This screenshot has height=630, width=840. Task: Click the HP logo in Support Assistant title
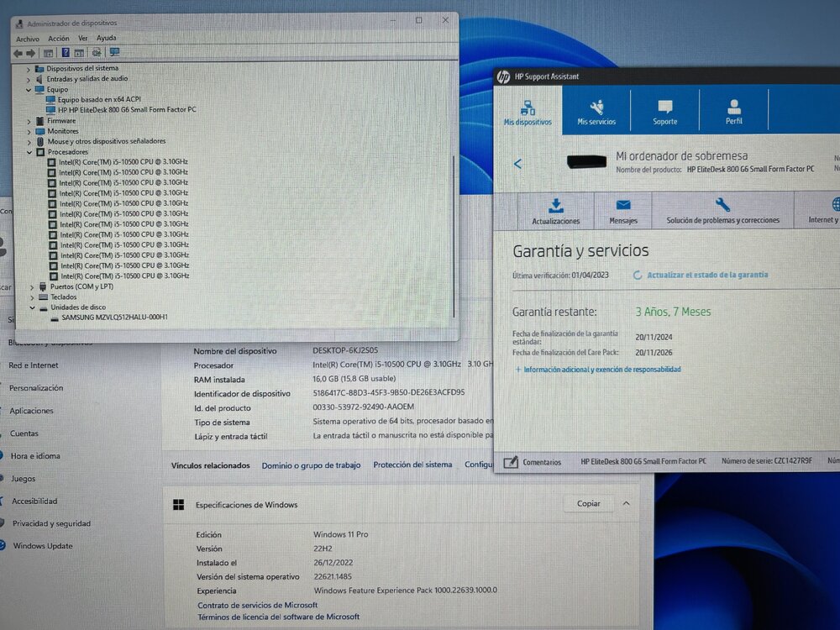click(503, 77)
